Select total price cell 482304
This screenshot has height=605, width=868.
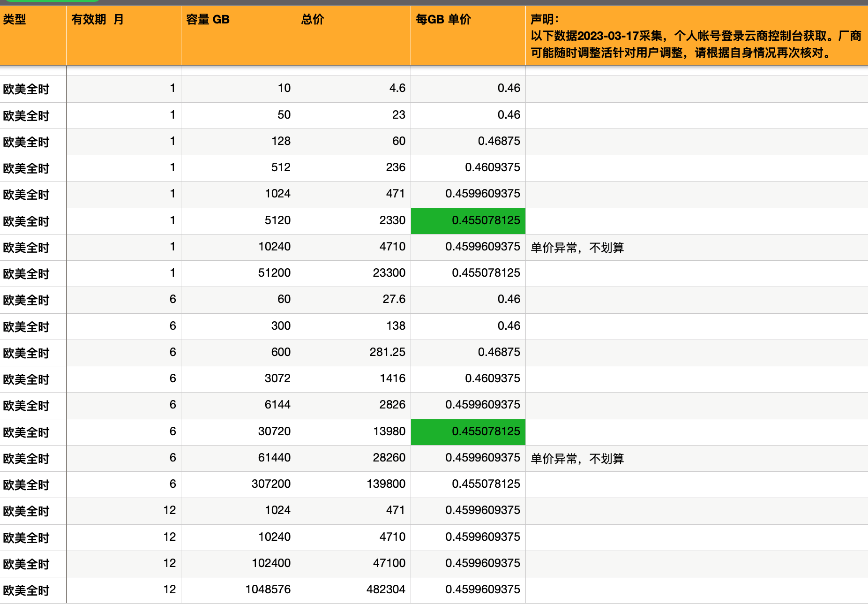(x=353, y=590)
